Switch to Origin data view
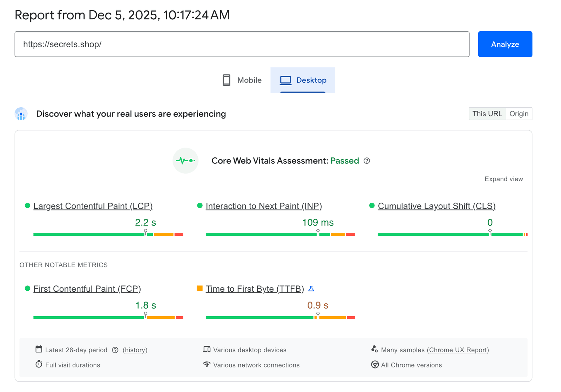561x392 pixels. pos(519,114)
